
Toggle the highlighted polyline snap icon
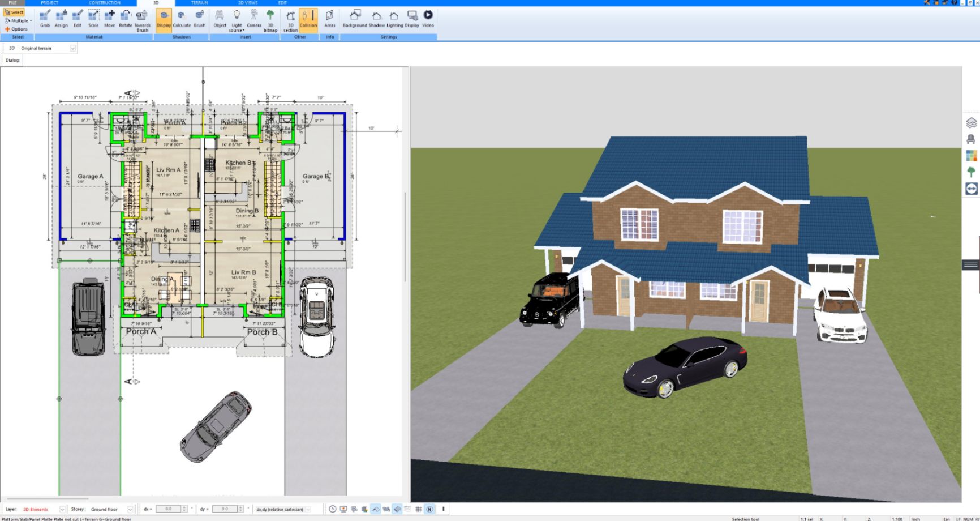click(376, 509)
